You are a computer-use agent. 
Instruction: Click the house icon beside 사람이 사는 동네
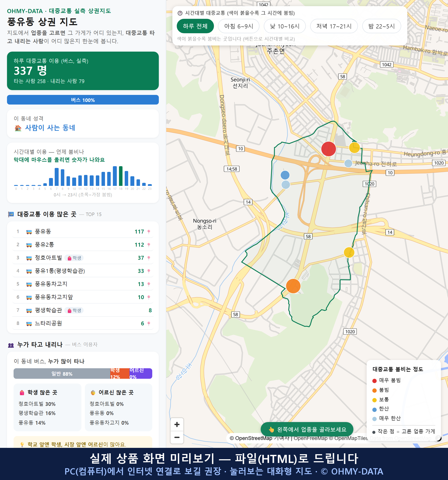pos(18,128)
